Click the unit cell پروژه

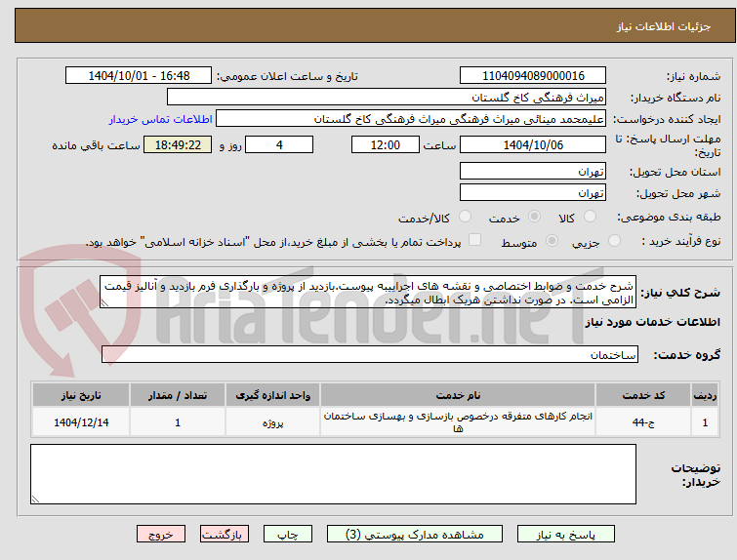point(272,422)
